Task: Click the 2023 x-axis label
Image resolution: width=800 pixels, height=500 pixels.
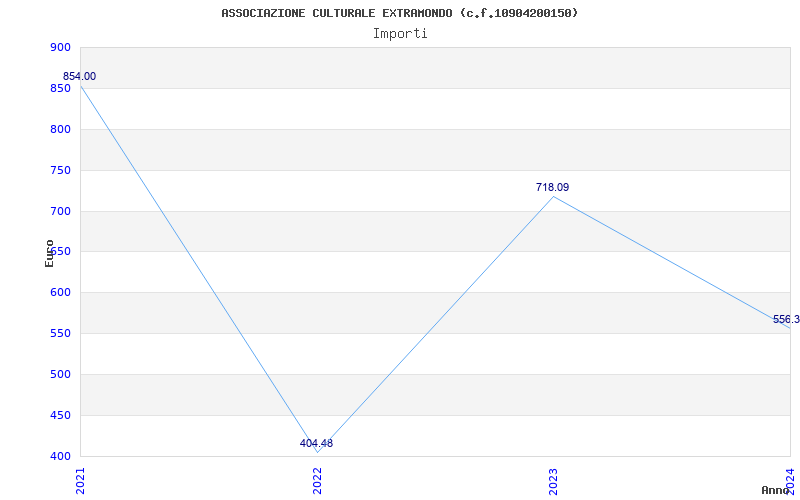Action: tap(554, 481)
